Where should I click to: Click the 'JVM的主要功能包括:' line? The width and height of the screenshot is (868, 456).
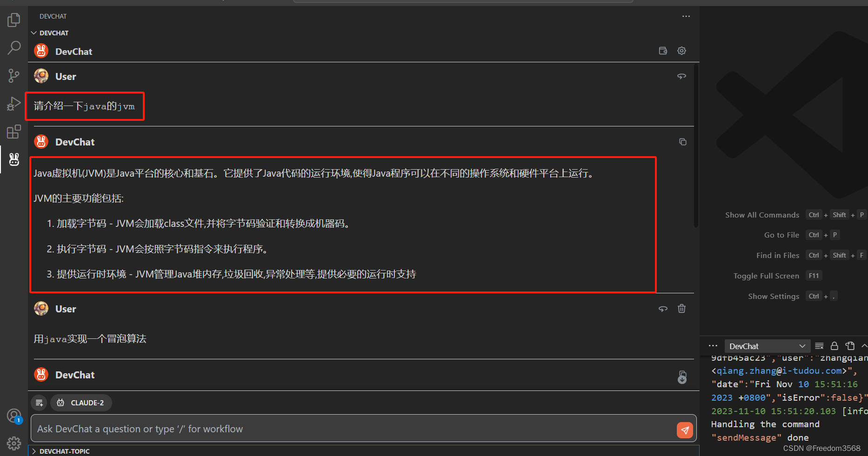click(79, 198)
